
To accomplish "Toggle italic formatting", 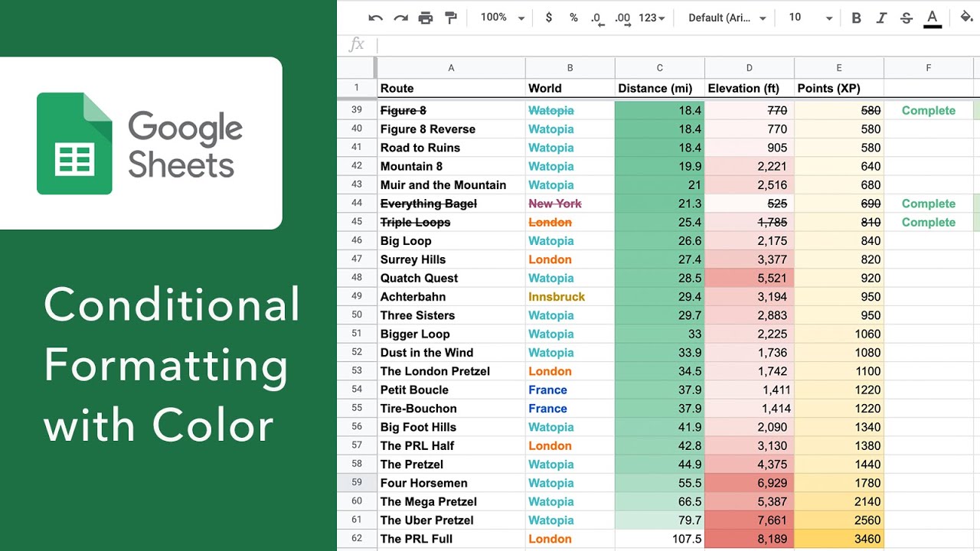I will click(x=881, y=18).
